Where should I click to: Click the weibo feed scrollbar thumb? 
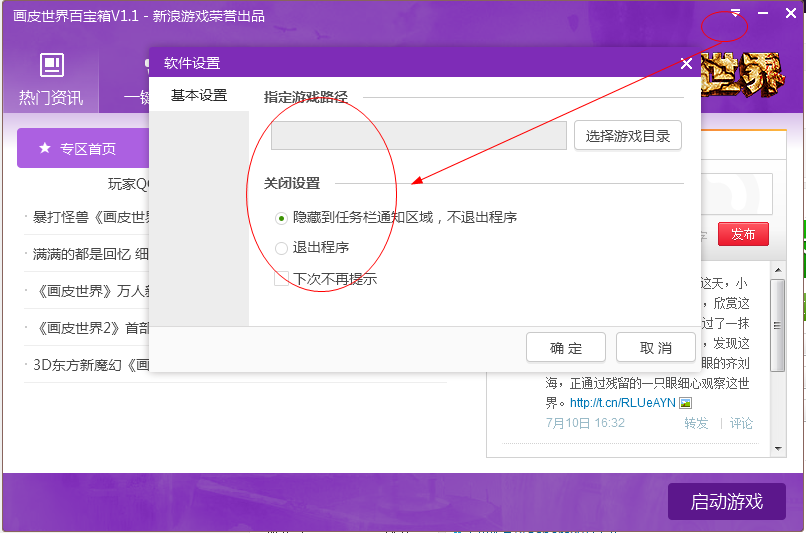(x=778, y=325)
